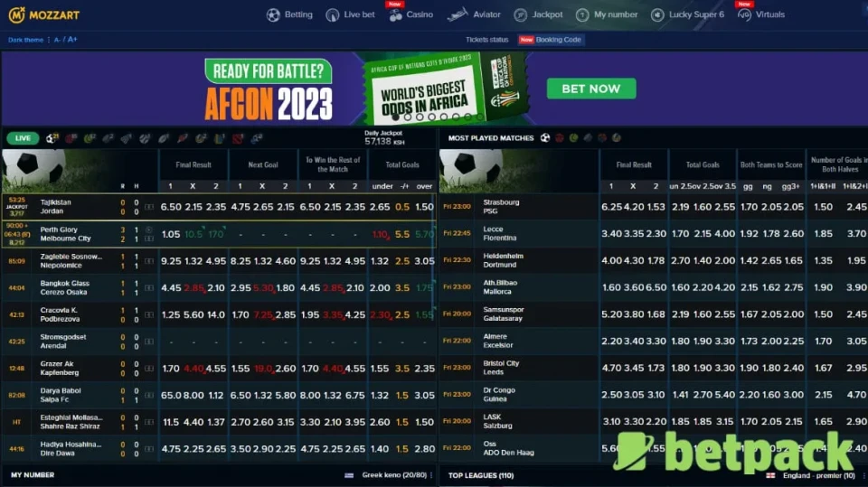Screen dimensions: 868x487
Task: Toggle the Dark theme setting
Action: pos(26,40)
